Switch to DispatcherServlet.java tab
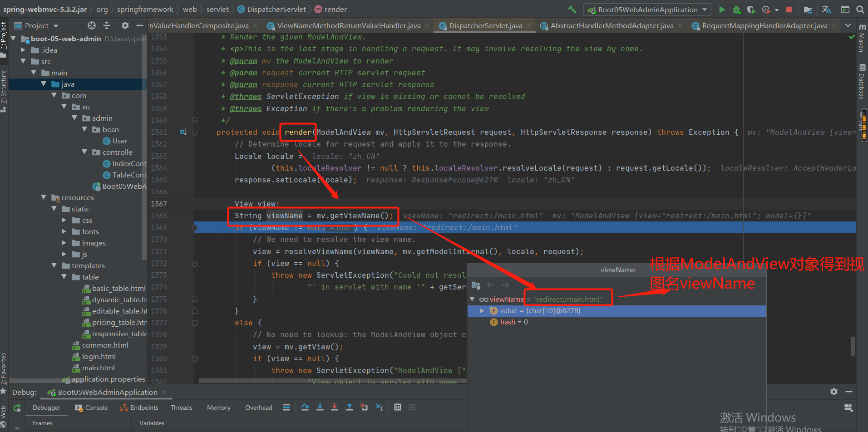The height and width of the screenshot is (432, 868). coord(485,26)
